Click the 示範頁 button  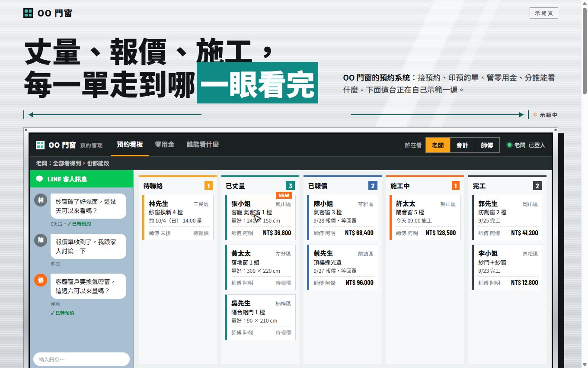click(544, 13)
